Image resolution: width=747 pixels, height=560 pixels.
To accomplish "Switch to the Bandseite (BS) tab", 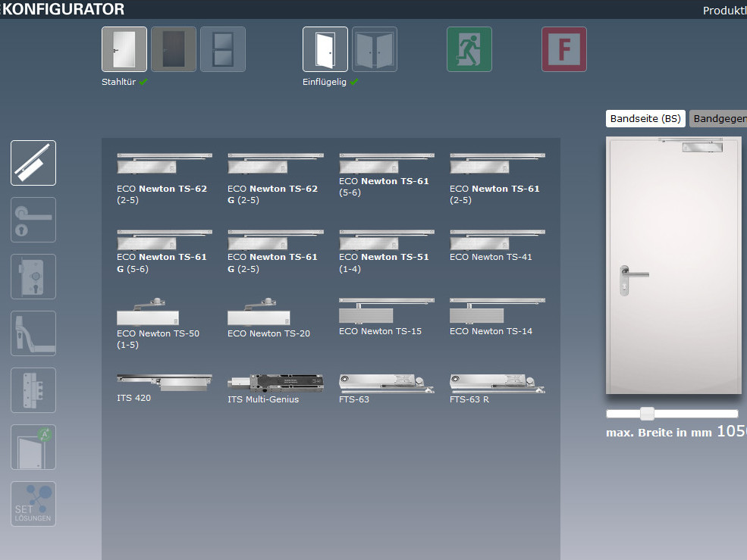I will pos(645,118).
